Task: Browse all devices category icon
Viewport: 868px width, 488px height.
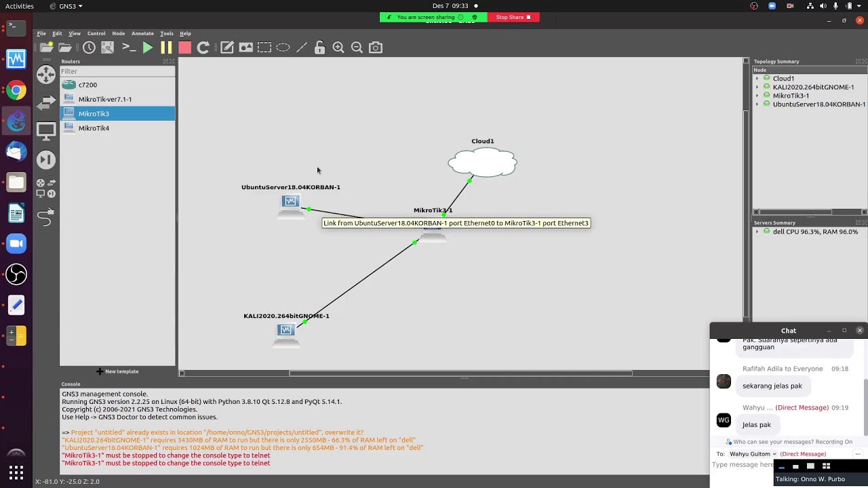Action: [46, 188]
